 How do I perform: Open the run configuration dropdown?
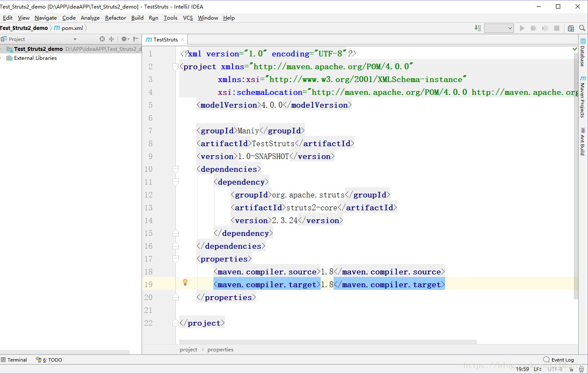click(499, 28)
